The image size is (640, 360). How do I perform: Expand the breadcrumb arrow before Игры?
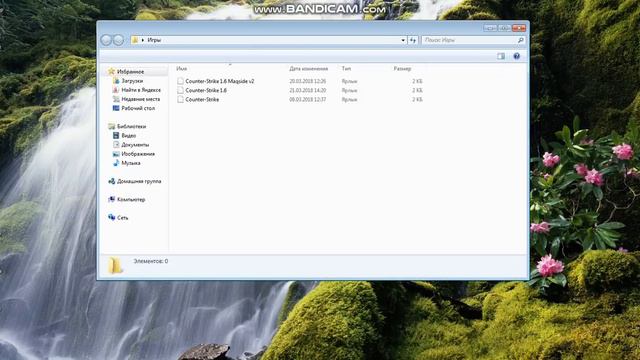[143, 40]
